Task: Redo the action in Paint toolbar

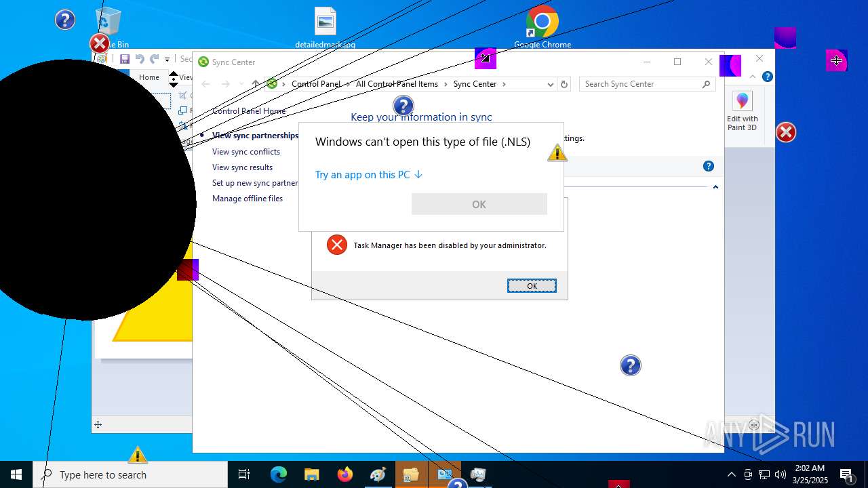Action: [x=155, y=60]
